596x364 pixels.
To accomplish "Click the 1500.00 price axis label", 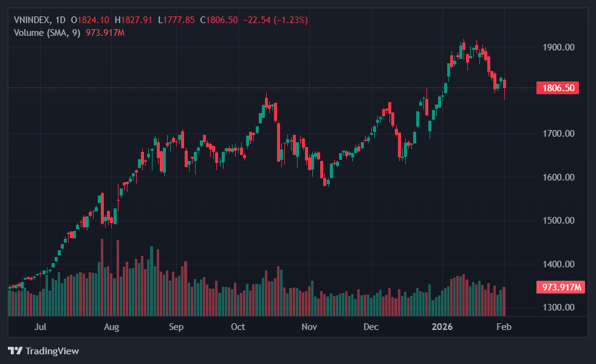I will tap(558, 221).
